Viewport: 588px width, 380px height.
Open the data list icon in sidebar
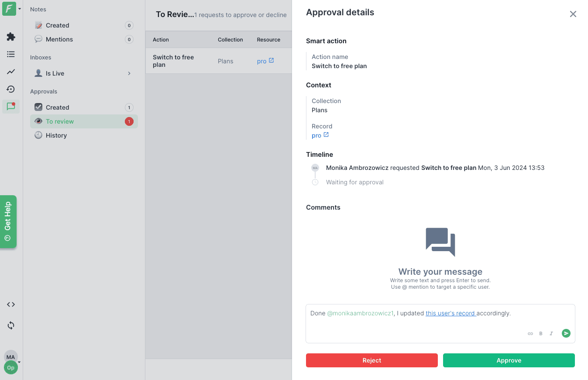point(11,54)
